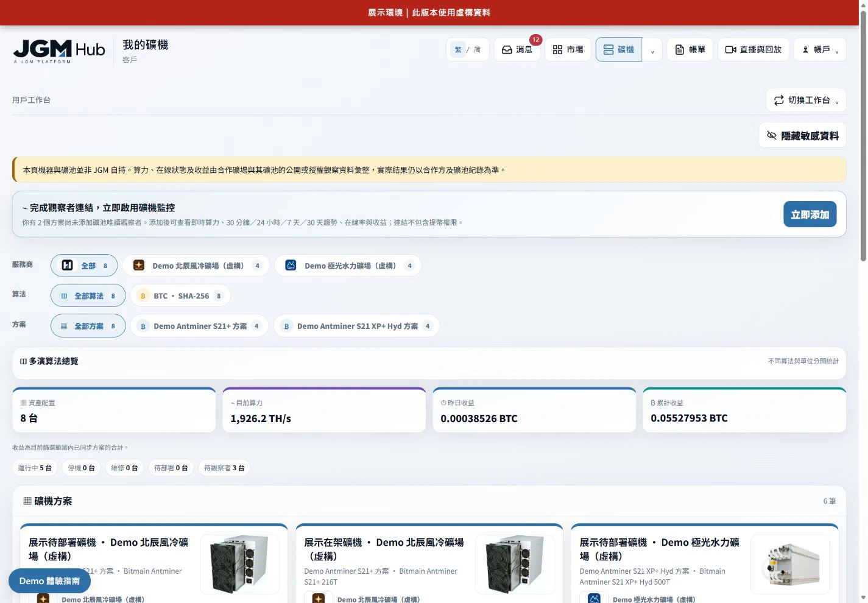
Task: Click the 北辰風冷礦場 icon in provider filter
Action: click(139, 266)
